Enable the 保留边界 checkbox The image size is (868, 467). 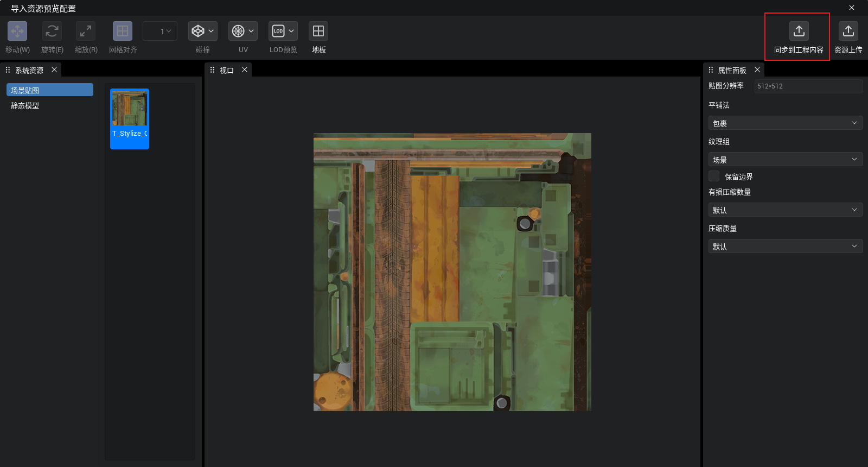click(714, 176)
